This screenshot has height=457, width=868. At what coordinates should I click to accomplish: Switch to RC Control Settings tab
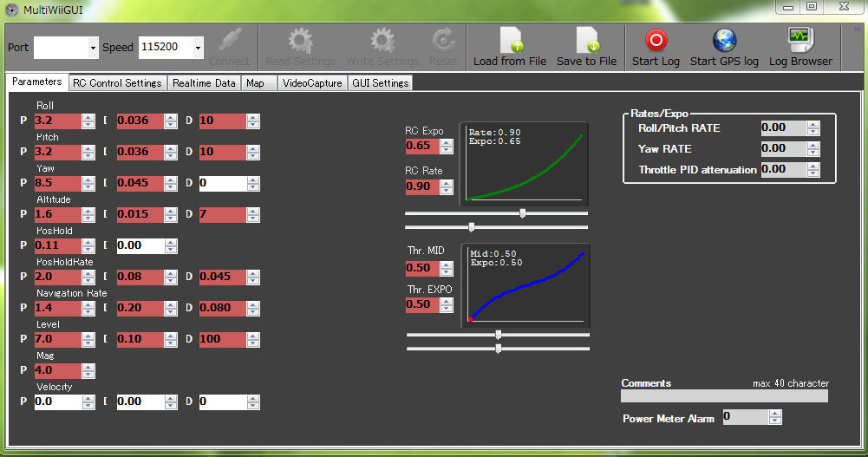click(117, 83)
